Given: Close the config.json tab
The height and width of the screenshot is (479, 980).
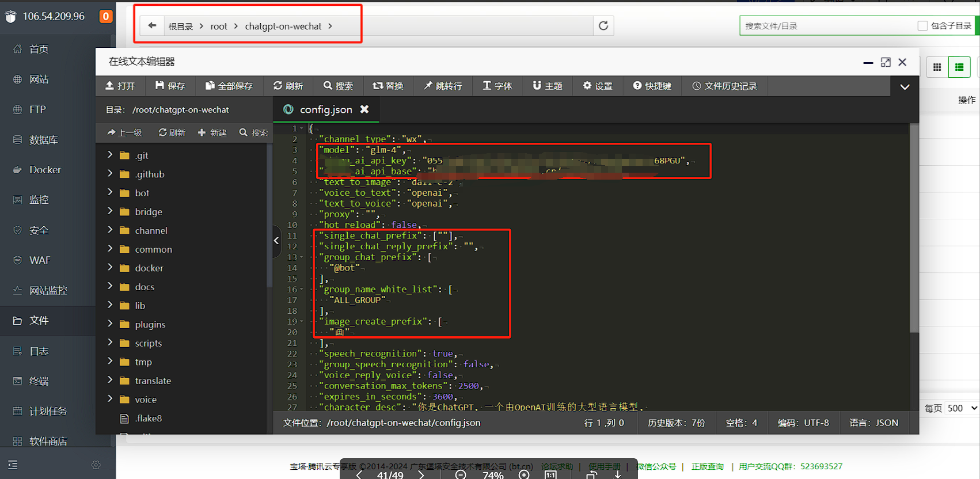Looking at the screenshot, I should [364, 109].
